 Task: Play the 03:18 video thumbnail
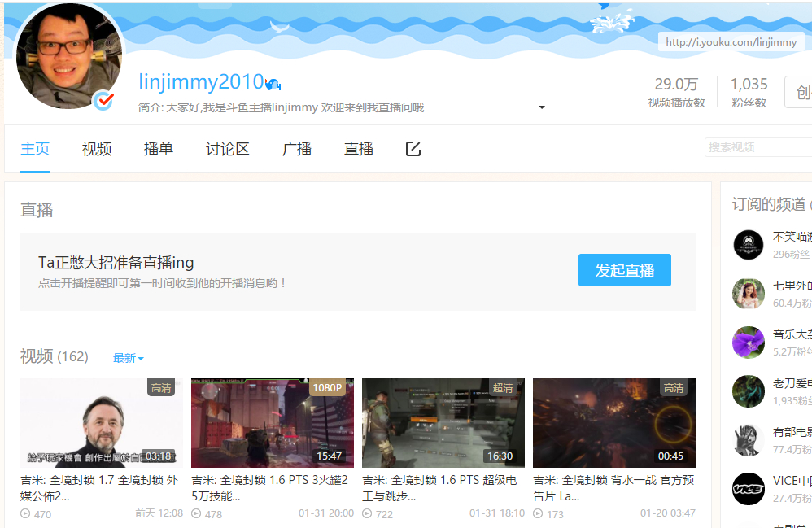coord(102,423)
